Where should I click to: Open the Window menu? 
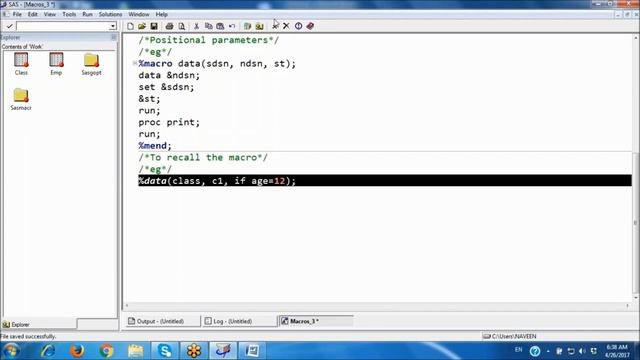tap(139, 14)
